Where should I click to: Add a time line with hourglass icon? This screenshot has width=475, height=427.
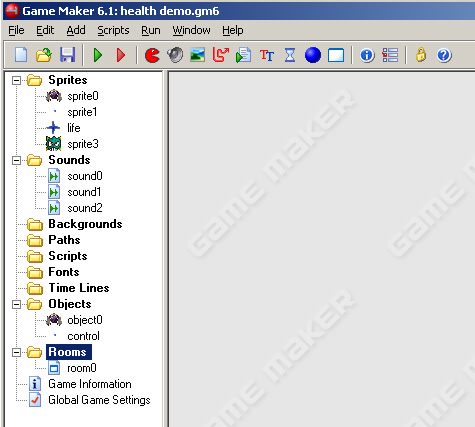click(x=290, y=55)
